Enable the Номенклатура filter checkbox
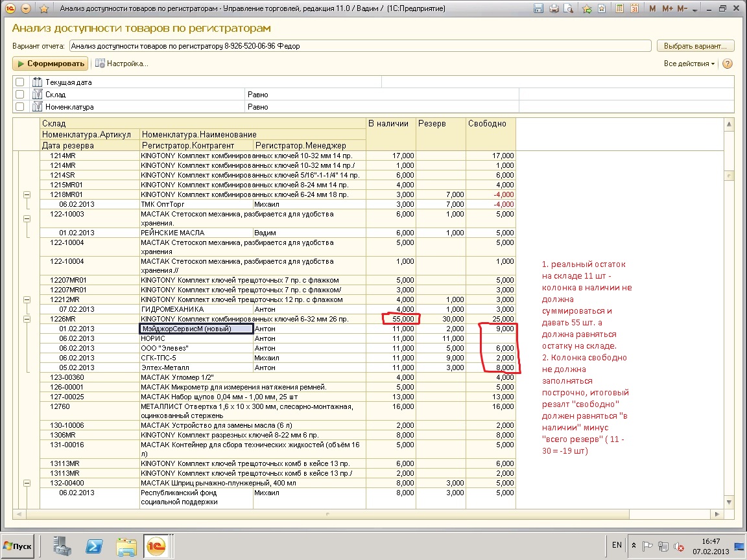Image resolution: width=747 pixels, height=560 pixels. point(19,107)
